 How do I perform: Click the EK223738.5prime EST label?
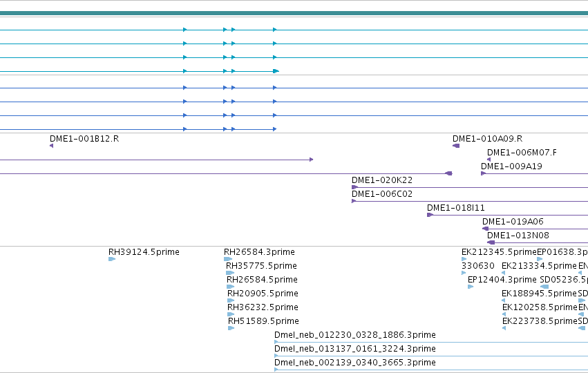[540, 322]
